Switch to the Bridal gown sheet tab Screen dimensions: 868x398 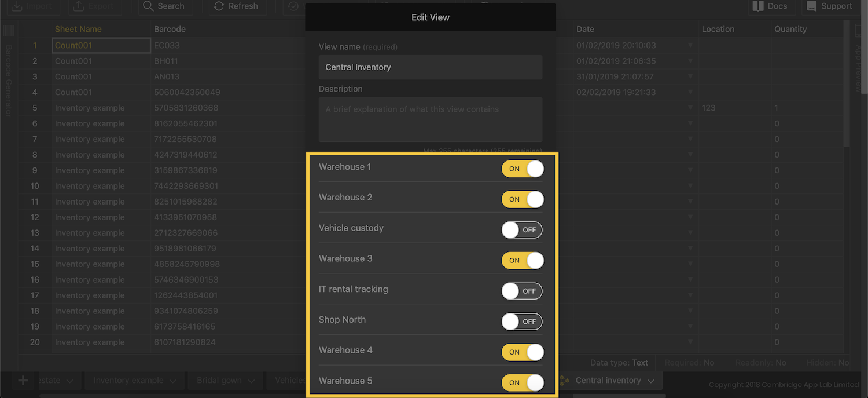(x=219, y=381)
